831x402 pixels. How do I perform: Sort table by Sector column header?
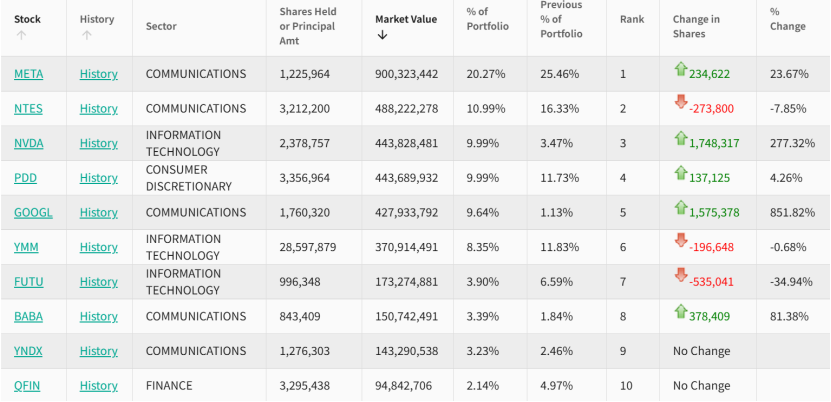(x=163, y=27)
